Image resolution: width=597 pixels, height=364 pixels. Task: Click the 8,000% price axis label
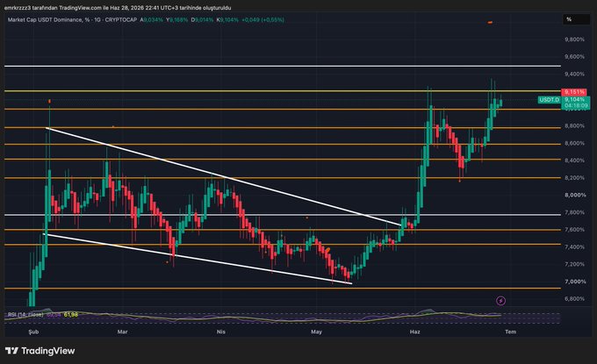pyautogui.click(x=575, y=195)
